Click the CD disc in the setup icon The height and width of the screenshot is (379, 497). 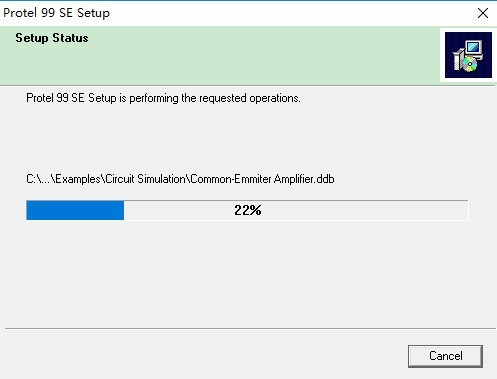(x=470, y=64)
